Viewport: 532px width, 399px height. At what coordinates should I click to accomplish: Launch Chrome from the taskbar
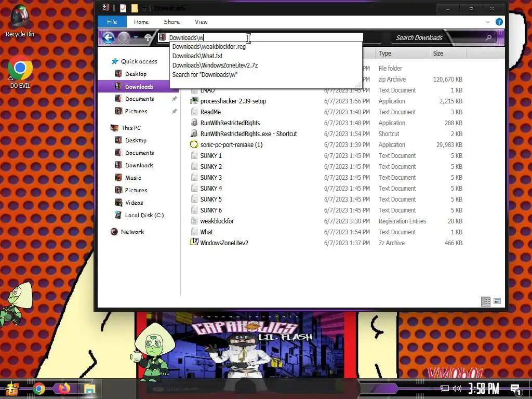tap(38, 389)
